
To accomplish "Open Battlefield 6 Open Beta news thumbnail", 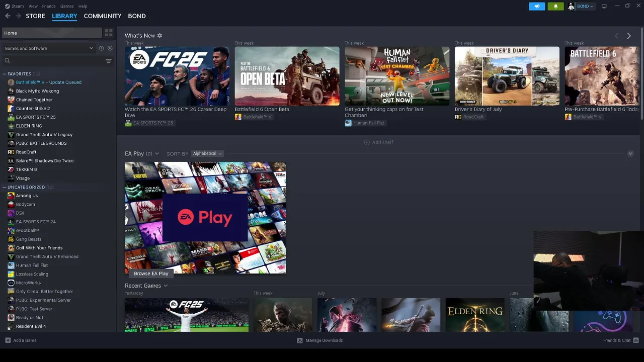I will tap(287, 76).
